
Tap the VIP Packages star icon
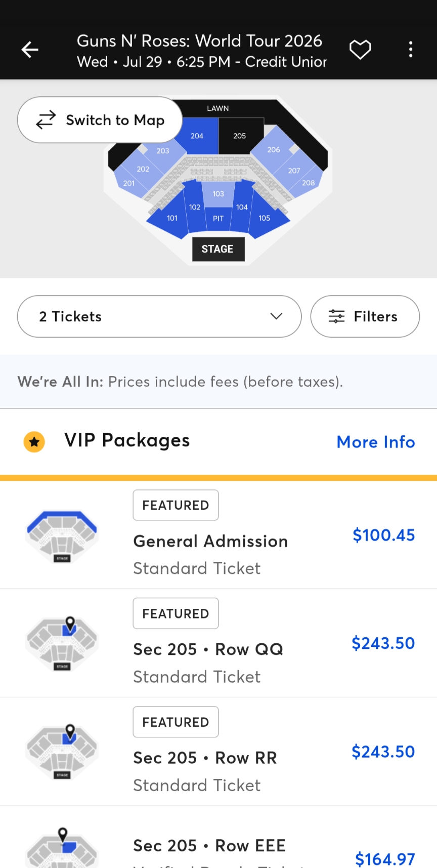click(x=34, y=442)
